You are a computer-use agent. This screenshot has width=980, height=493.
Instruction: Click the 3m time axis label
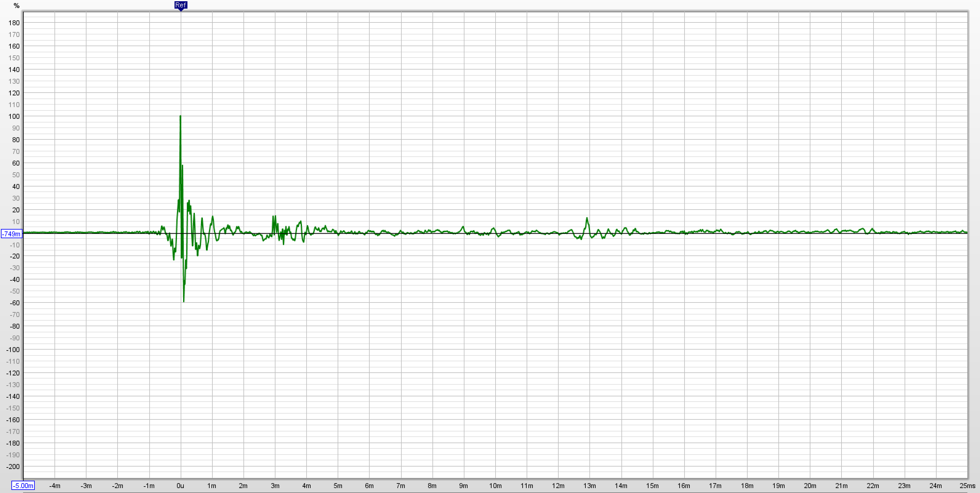[275, 485]
